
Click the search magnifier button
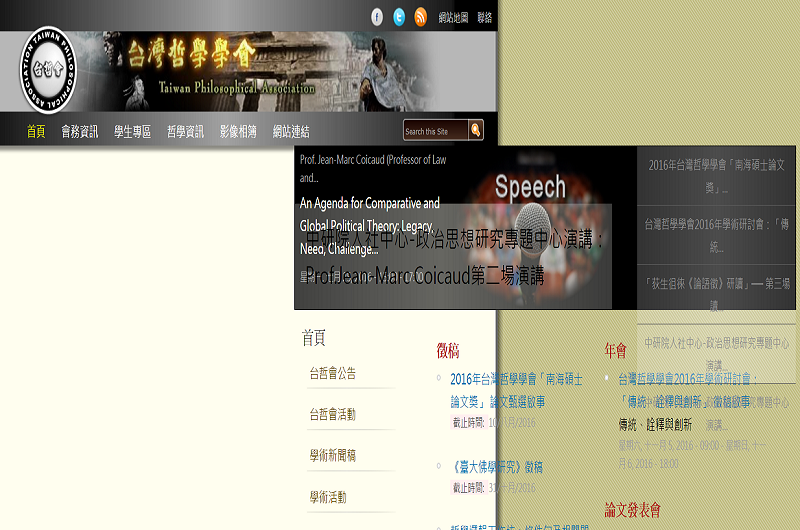coord(476,130)
